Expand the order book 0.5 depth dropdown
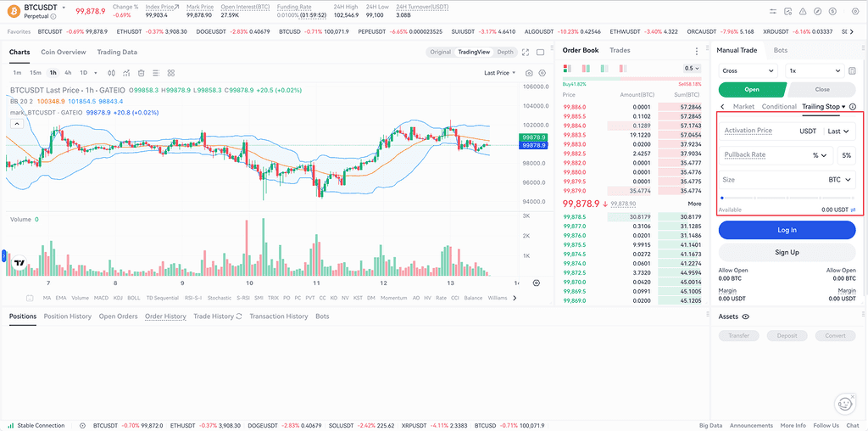Screen dimensions: 868x431 pos(692,68)
